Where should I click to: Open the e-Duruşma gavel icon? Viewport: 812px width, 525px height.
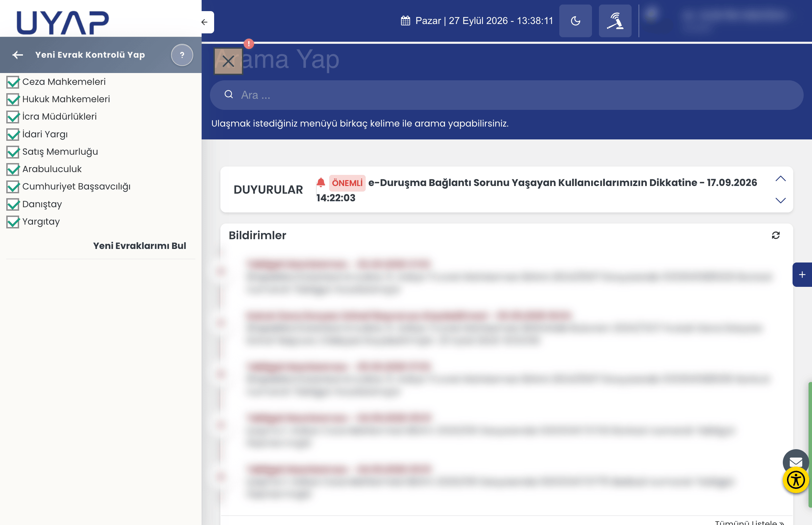(615, 21)
